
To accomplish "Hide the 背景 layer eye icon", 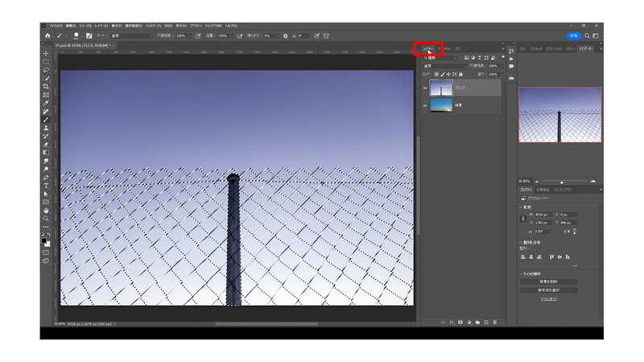I will 425,105.
